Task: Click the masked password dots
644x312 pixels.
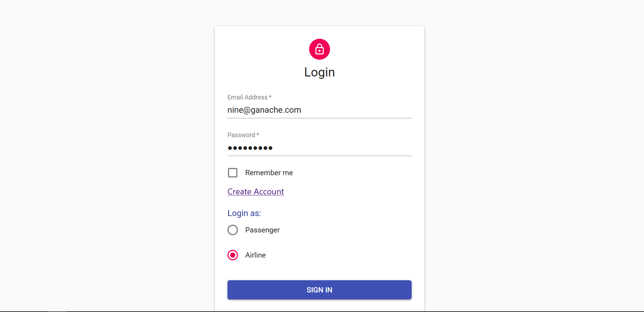Action: 250,148
